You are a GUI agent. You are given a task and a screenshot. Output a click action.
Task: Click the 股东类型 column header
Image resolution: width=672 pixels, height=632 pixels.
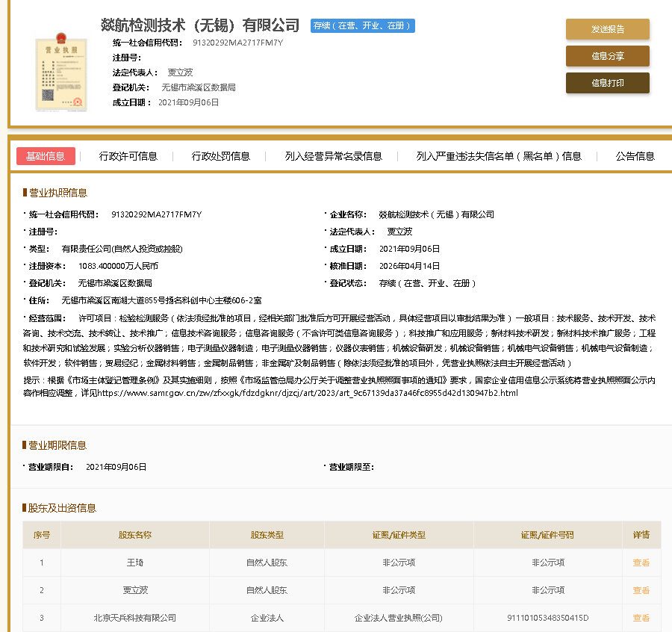coord(267,535)
